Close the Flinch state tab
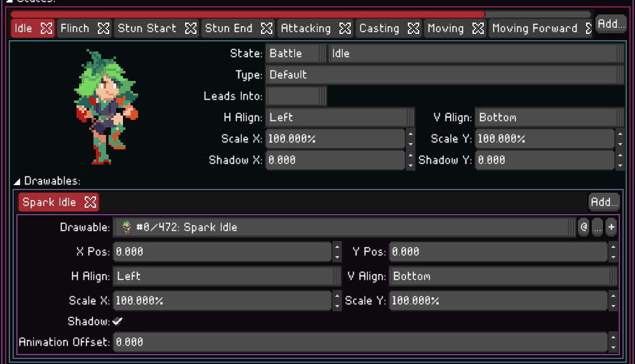635x364 pixels. 104,28
